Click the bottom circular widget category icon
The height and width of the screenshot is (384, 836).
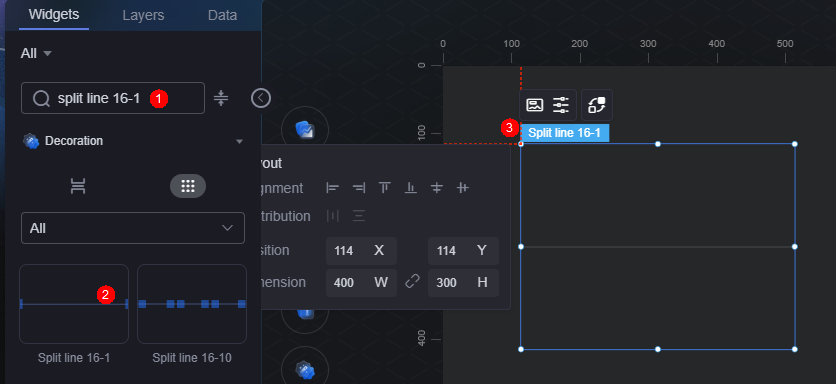tap(305, 369)
